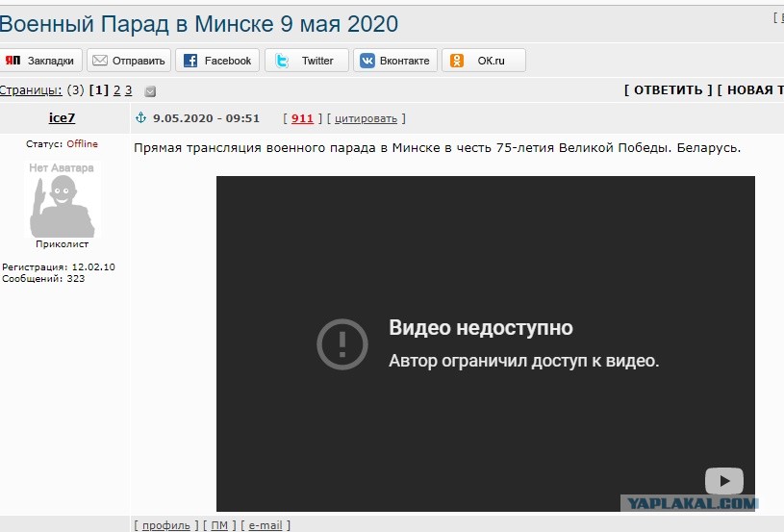This screenshot has width=784, height=532.
Task: Open the thread title 'Военный Парад в Минске'
Action: [x=199, y=24]
